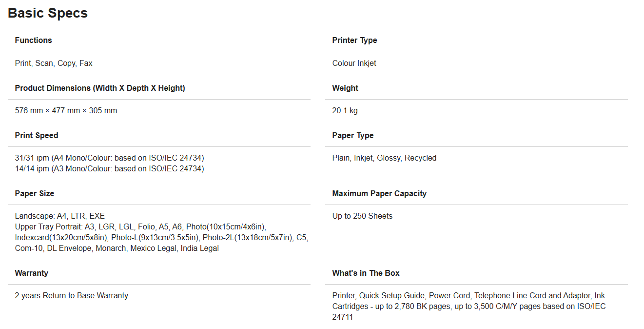Click the 31/31 ipm A4 speed line

109,158
